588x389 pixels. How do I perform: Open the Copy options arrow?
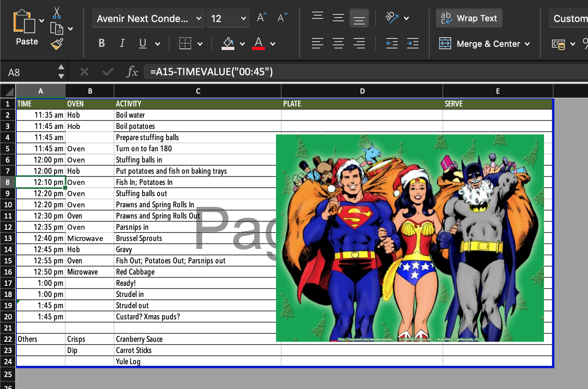[x=70, y=29]
